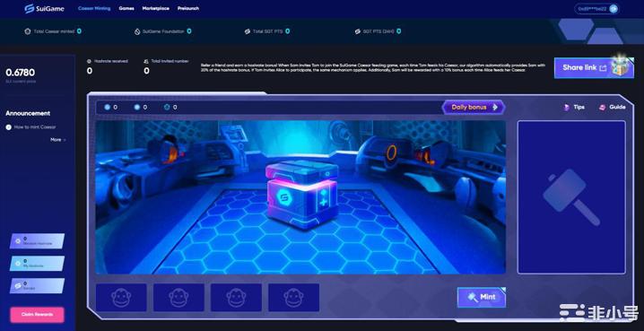Select the 'How to mint Caesar' announcement bullet
Image resolution: width=644 pixels, height=331 pixels.
9,127
